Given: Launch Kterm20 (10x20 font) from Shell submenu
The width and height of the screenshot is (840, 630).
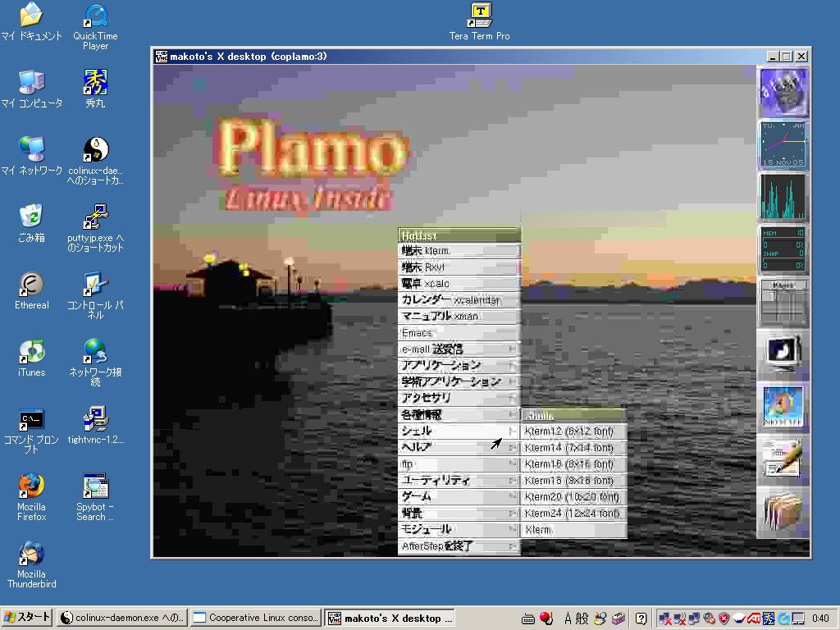Looking at the screenshot, I should tap(574, 496).
